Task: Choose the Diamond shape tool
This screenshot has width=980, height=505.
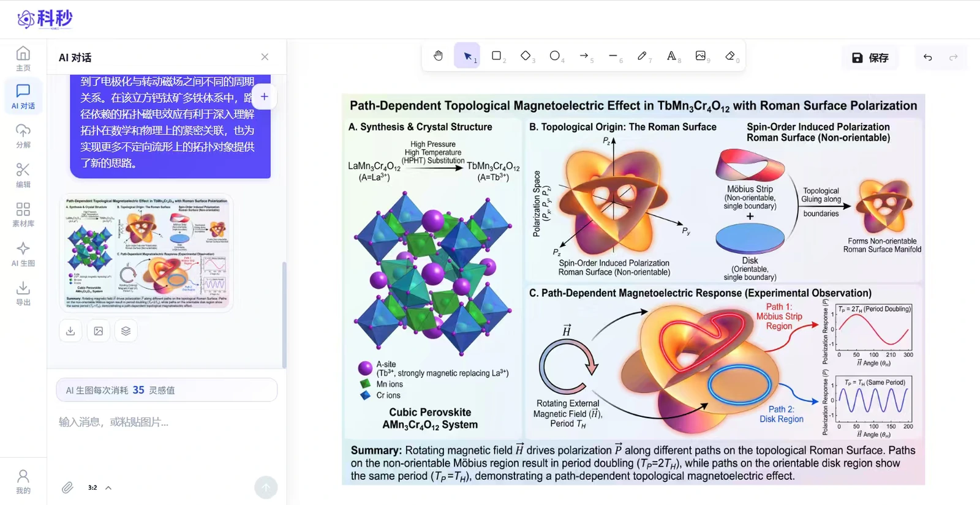Action: pyautogui.click(x=526, y=56)
